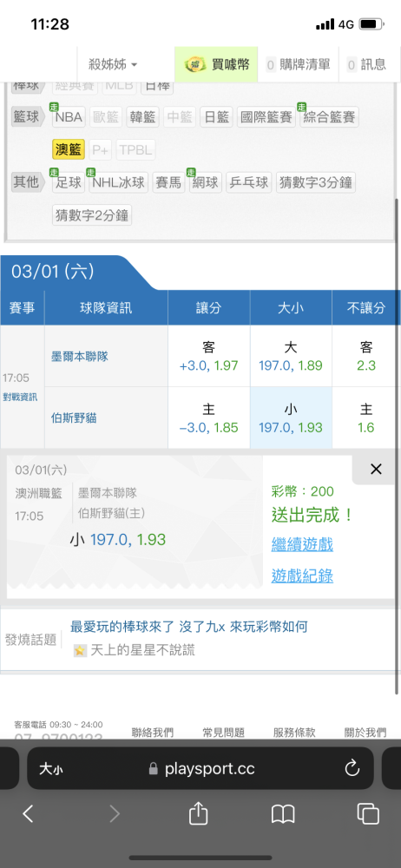Click the 大小 column header
Screen dimensions: 401x868
(x=291, y=308)
